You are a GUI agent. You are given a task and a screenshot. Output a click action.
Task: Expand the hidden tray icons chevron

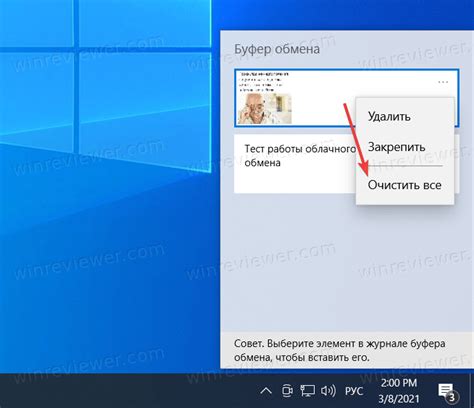(266, 391)
